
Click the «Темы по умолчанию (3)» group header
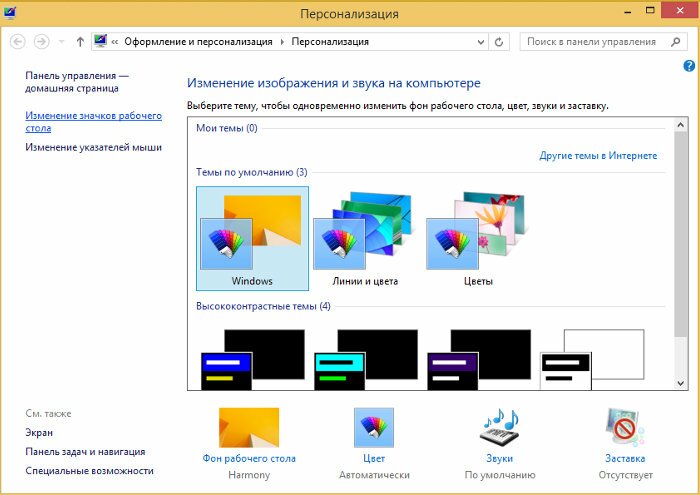252,172
